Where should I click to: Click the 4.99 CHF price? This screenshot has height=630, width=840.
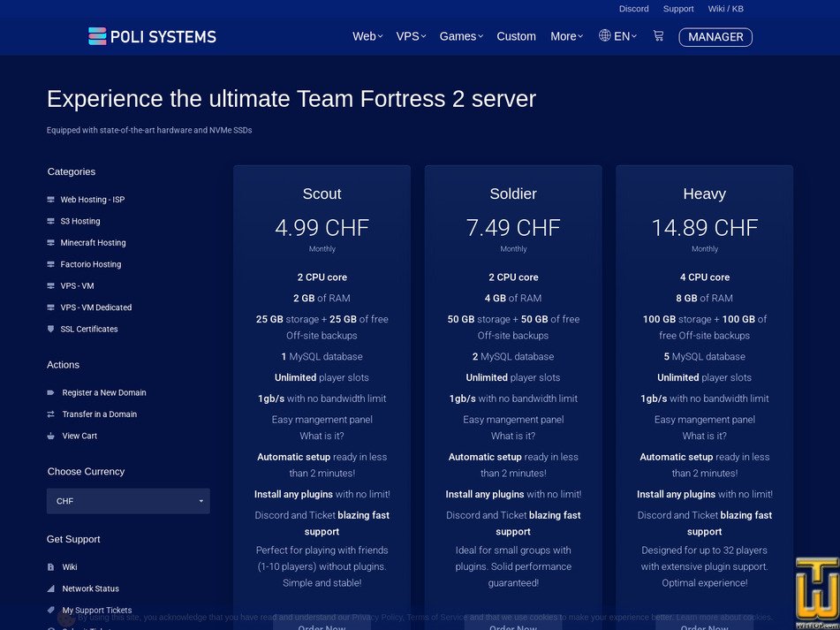[322, 228]
